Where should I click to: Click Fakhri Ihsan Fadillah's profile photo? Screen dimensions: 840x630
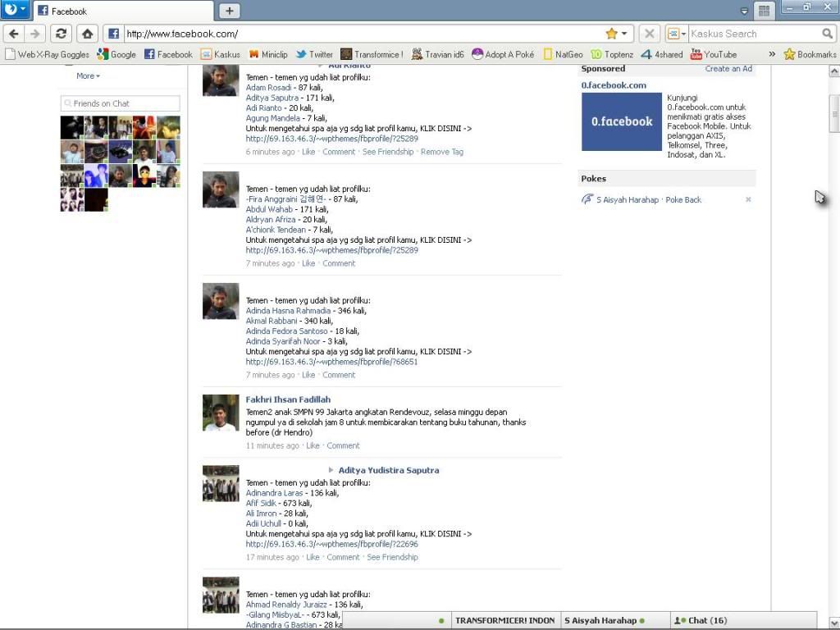click(221, 413)
